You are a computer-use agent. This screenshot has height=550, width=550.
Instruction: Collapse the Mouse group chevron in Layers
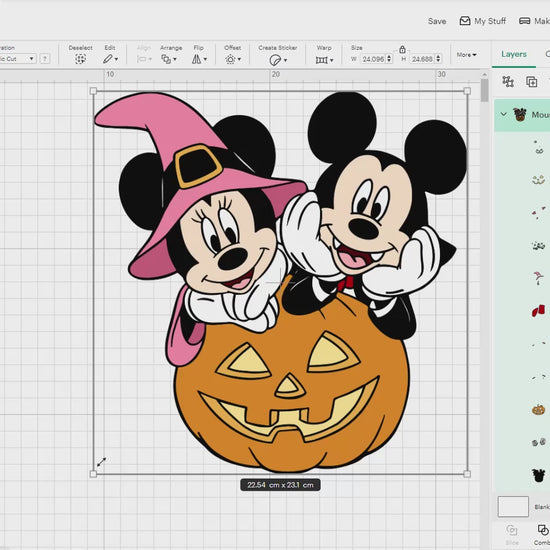coord(504,114)
